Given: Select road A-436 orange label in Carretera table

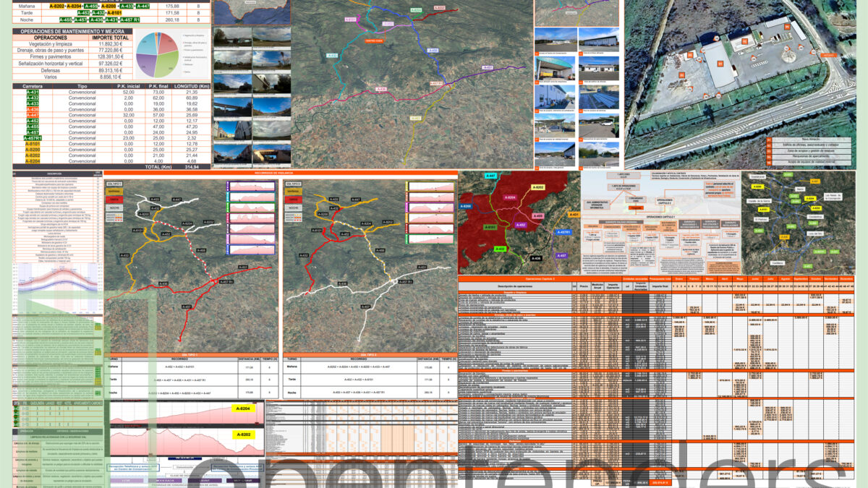Looking at the screenshot, I should click(33, 109).
